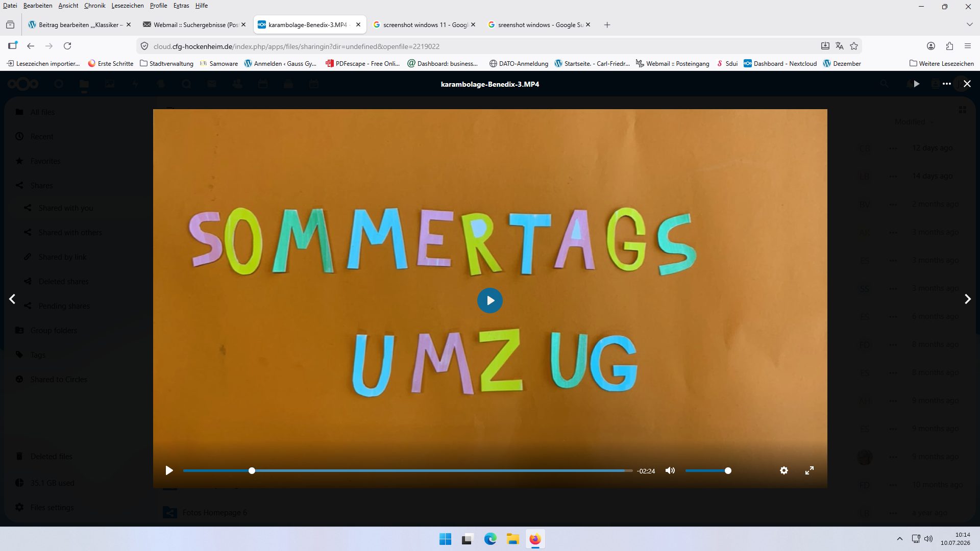Viewport: 980px width, 551px height.
Task: Click Firefox icon in taskbar
Action: [x=535, y=539]
